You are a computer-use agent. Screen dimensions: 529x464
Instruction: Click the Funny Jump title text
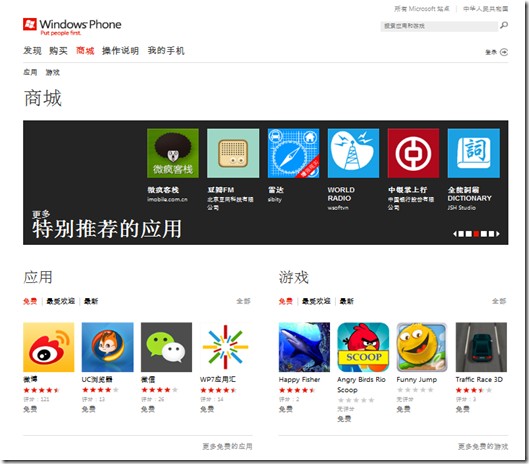pos(417,380)
